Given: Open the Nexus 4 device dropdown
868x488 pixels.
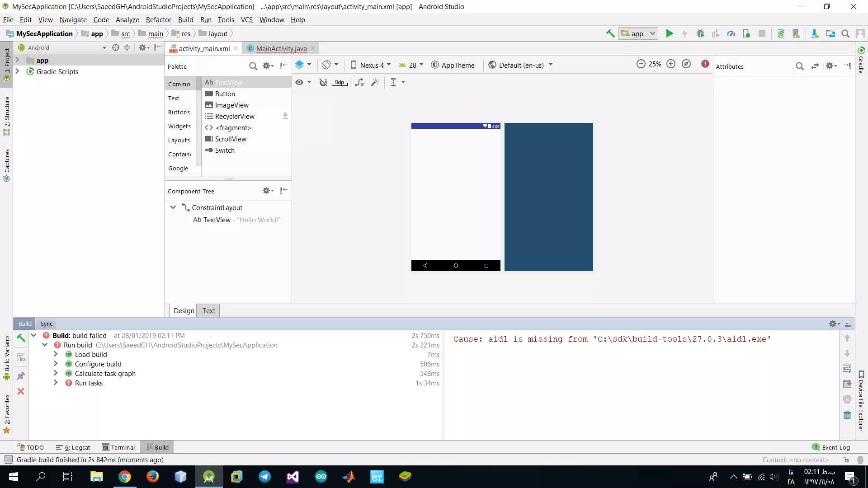Looking at the screenshot, I should (x=371, y=65).
